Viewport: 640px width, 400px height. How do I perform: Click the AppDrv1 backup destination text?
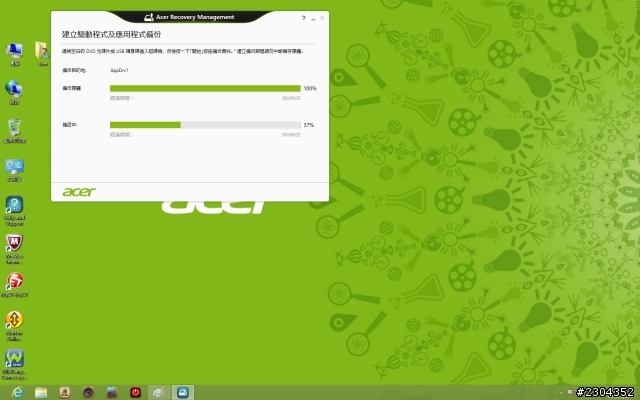coord(119,70)
